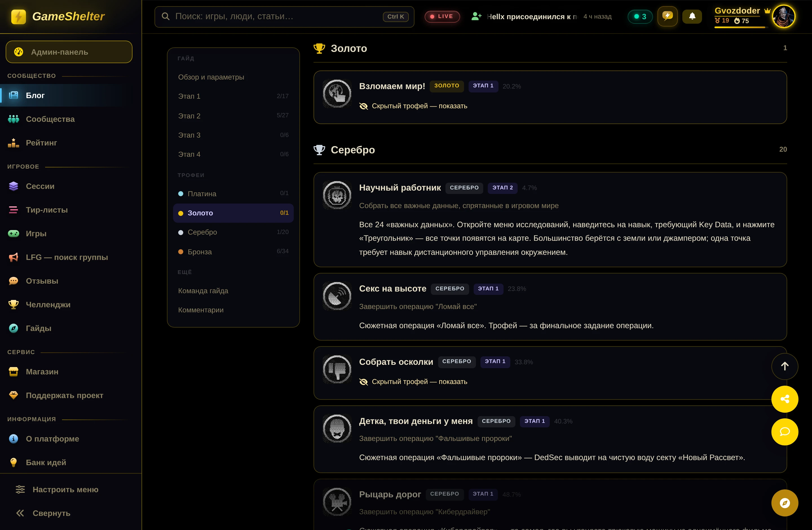This screenshot has height=530, width=812.
Task: Click the scroll-to-top arrow button
Action: point(784,366)
